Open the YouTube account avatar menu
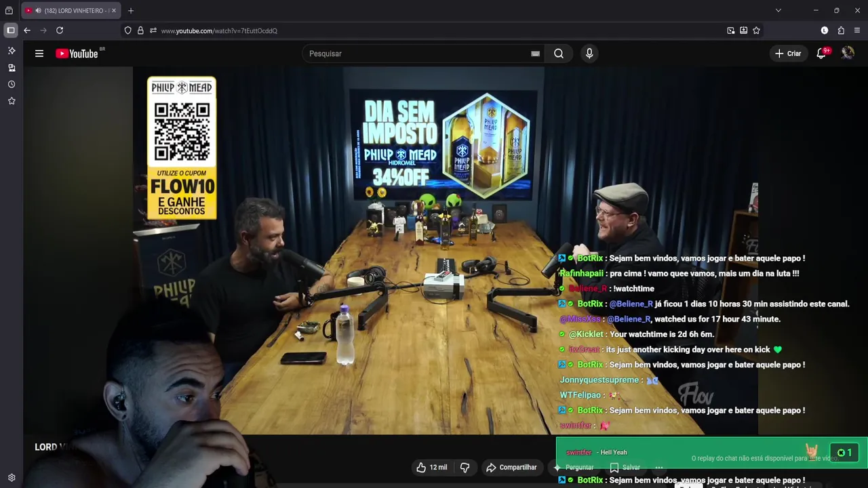Viewport: 868px width, 488px height. 848,54
